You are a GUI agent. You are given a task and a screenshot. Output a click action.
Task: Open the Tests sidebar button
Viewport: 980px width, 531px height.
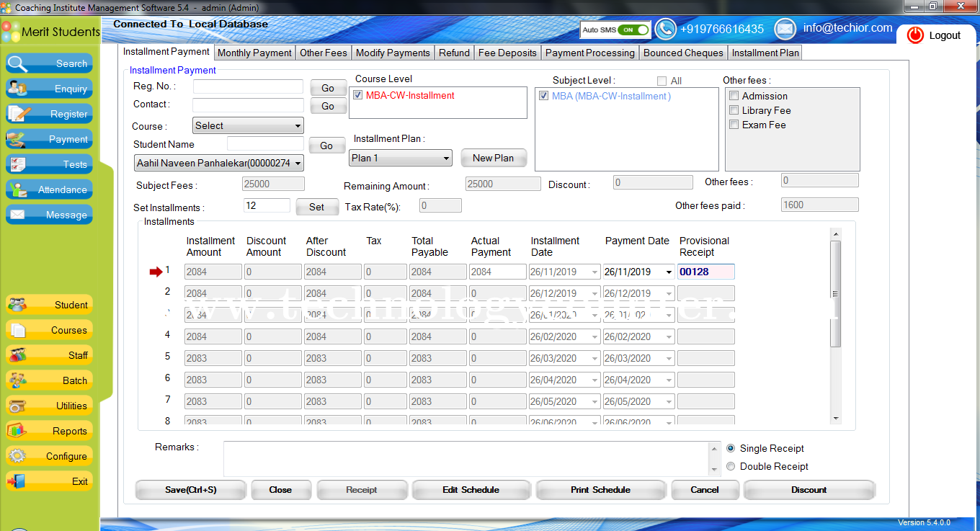click(49, 164)
